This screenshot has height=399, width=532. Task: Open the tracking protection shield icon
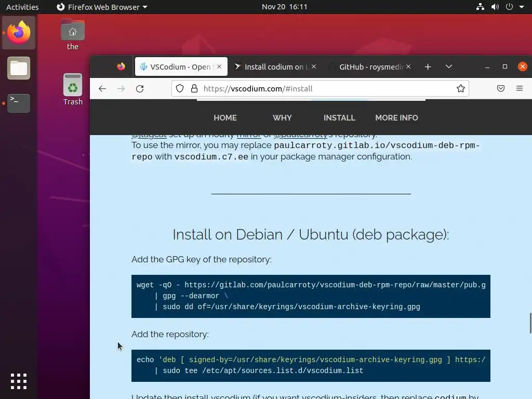pyautogui.click(x=180, y=88)
